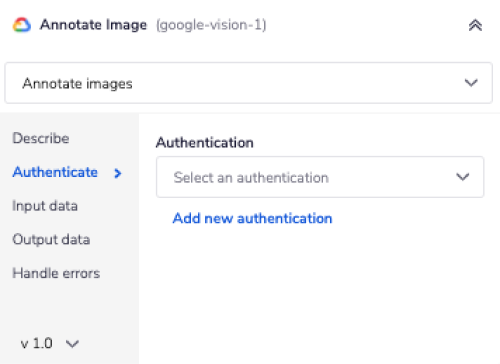
Task: Select the Authenticate section
Action: (x=55, y=172)
